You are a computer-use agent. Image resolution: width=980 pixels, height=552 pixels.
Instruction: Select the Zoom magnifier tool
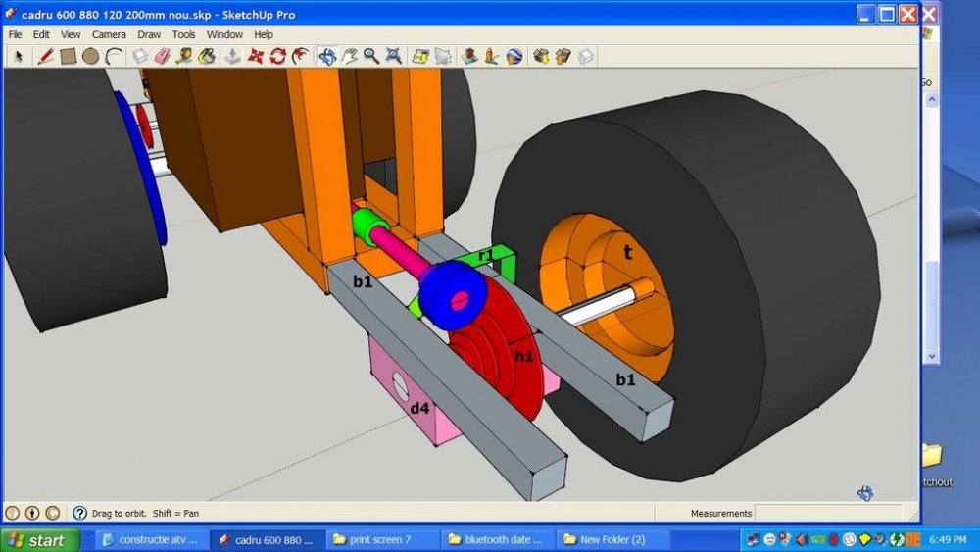click(371, 57)
